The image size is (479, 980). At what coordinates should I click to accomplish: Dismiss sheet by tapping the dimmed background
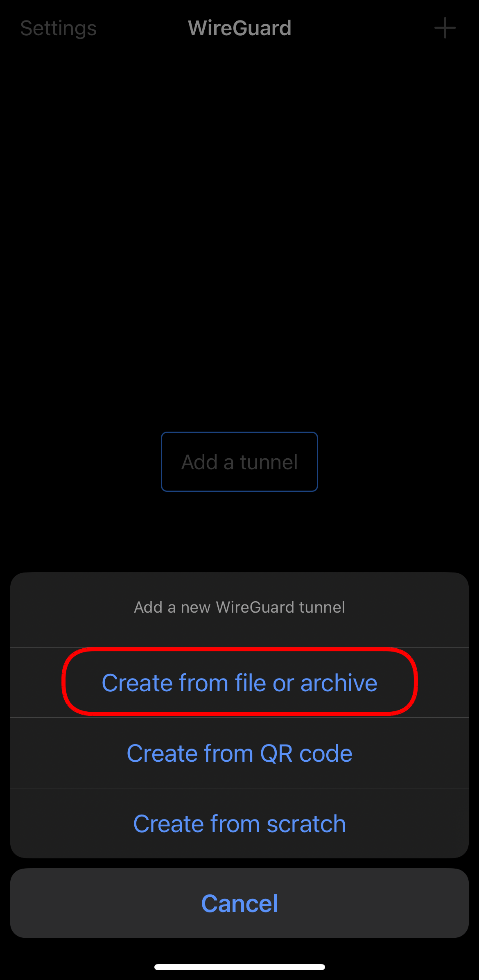coord(239,246)
